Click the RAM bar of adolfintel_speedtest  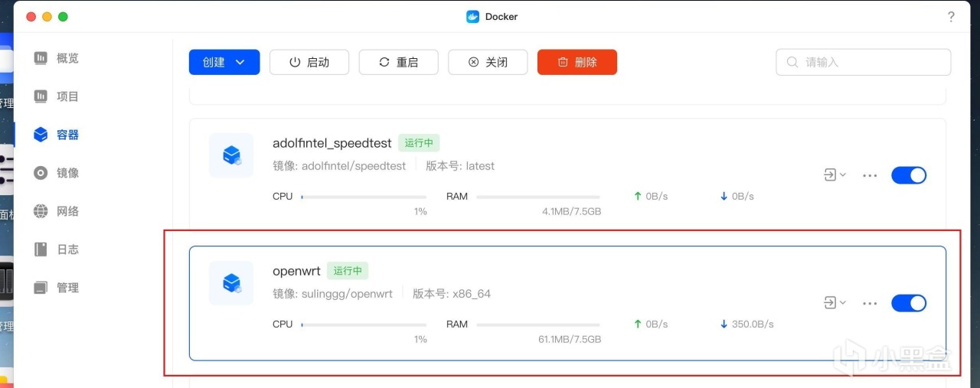coord(538,197)
